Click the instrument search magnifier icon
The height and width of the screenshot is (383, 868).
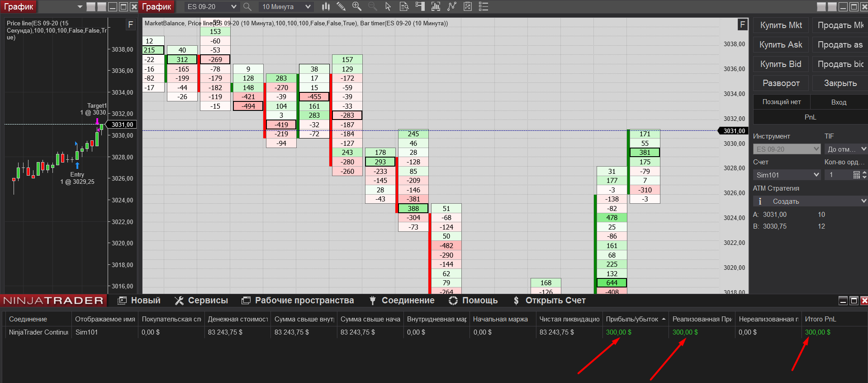(x=247, y=7)
